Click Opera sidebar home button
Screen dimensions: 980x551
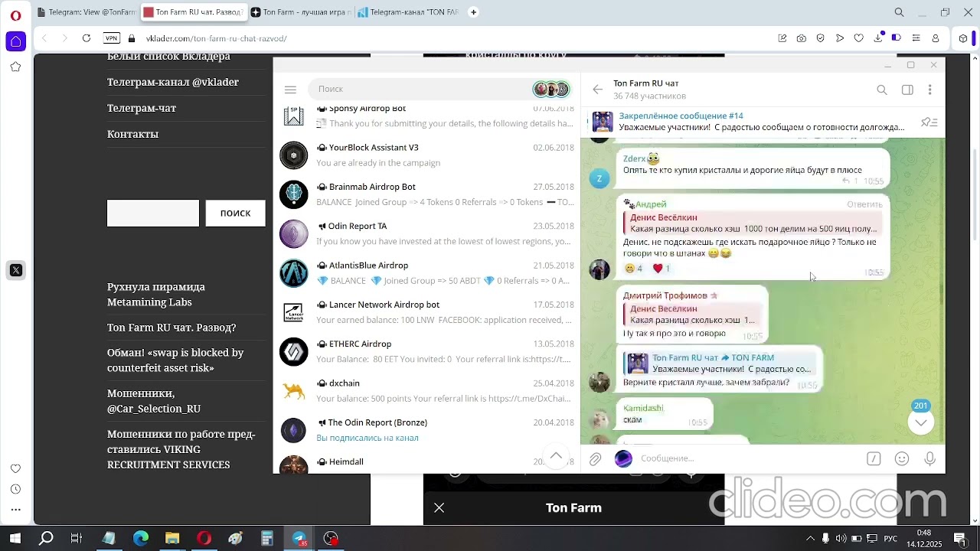tap(15, 41)
